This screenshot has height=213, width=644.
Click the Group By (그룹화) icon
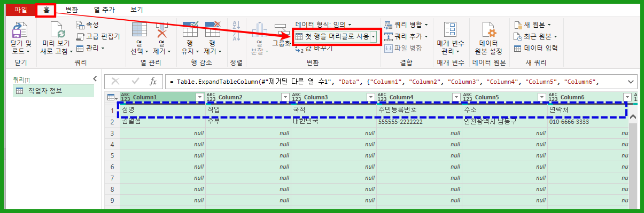[x=281, y=30]
